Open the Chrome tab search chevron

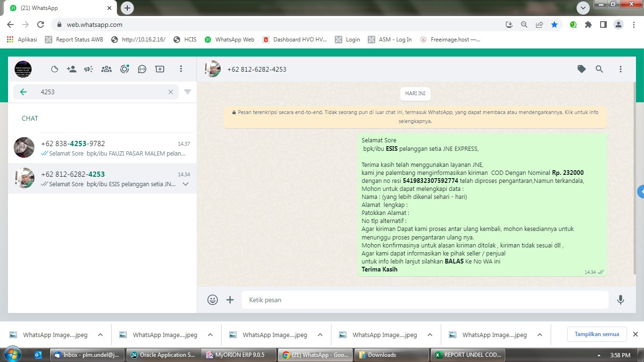[x=583, y=8]
